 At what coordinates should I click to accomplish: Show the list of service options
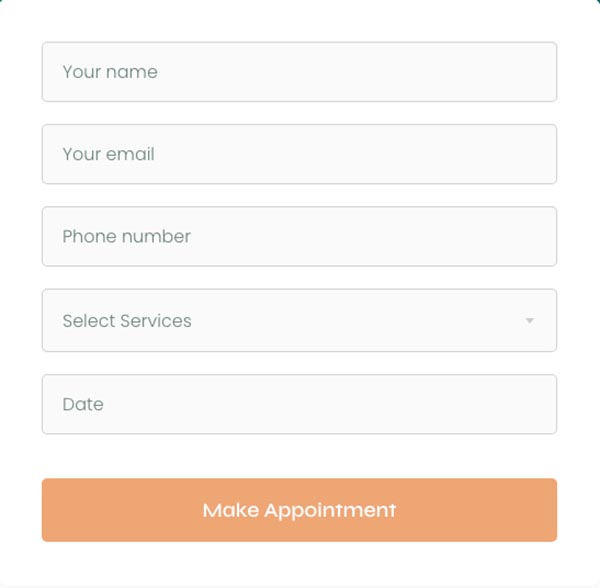pyautogui.click(x=298, y=321)
